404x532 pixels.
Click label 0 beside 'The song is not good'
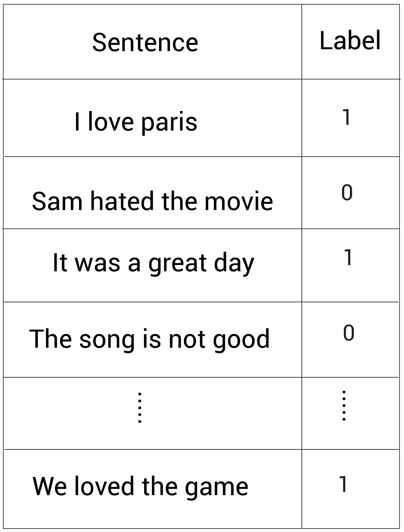(349, 333)
